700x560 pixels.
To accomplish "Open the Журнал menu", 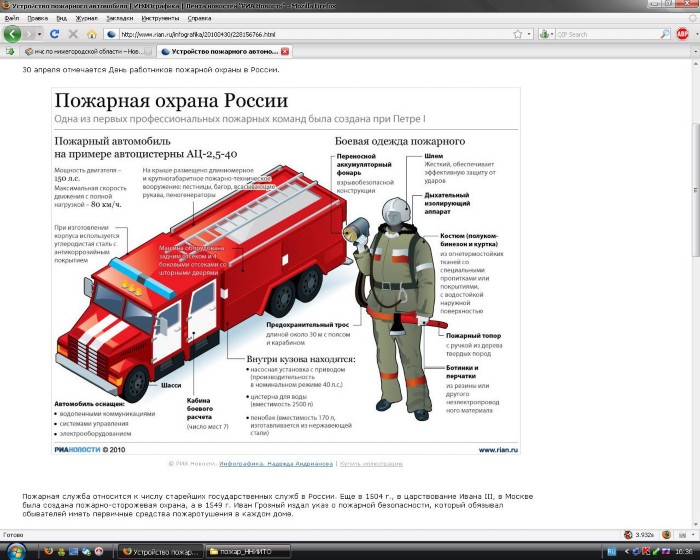I will coord(87,18).
